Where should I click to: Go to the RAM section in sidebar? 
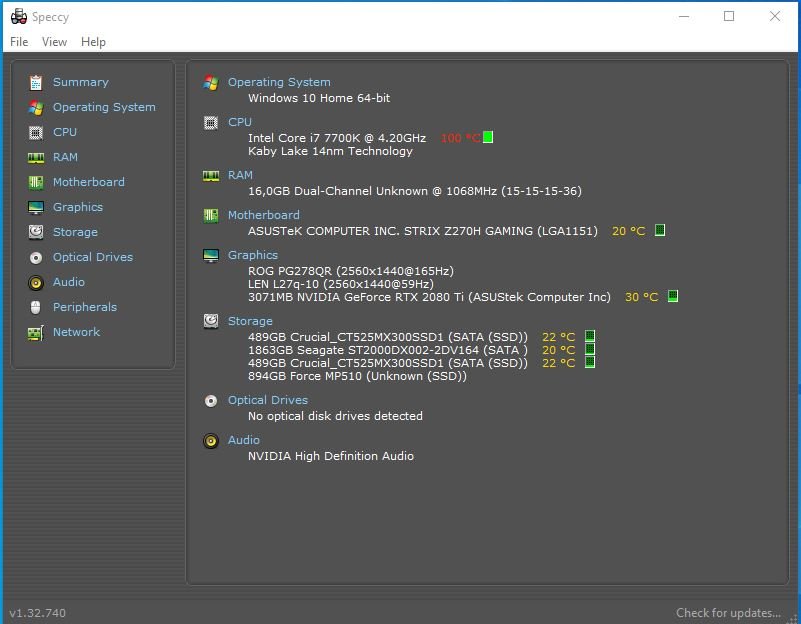point(65,157)
